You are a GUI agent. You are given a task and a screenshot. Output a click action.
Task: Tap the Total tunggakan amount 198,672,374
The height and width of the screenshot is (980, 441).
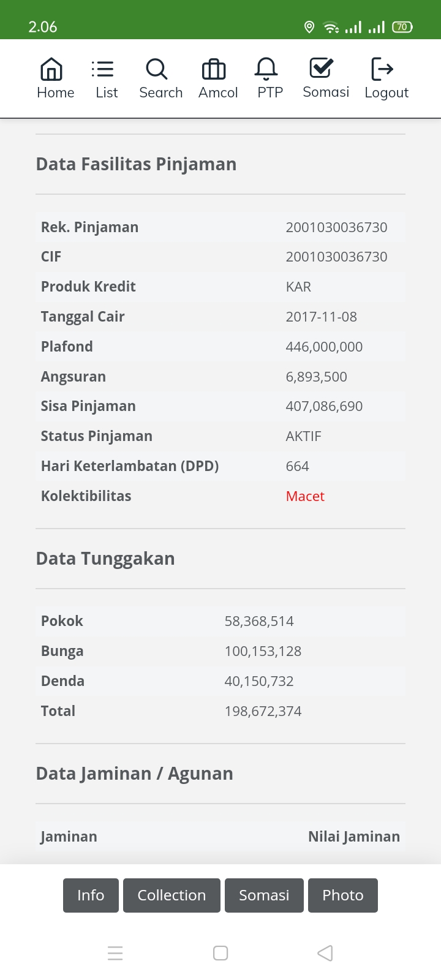(263, 711)
